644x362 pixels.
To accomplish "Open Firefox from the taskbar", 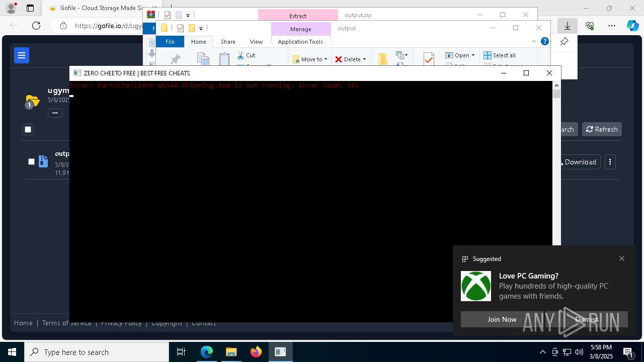I will (256, 352).
